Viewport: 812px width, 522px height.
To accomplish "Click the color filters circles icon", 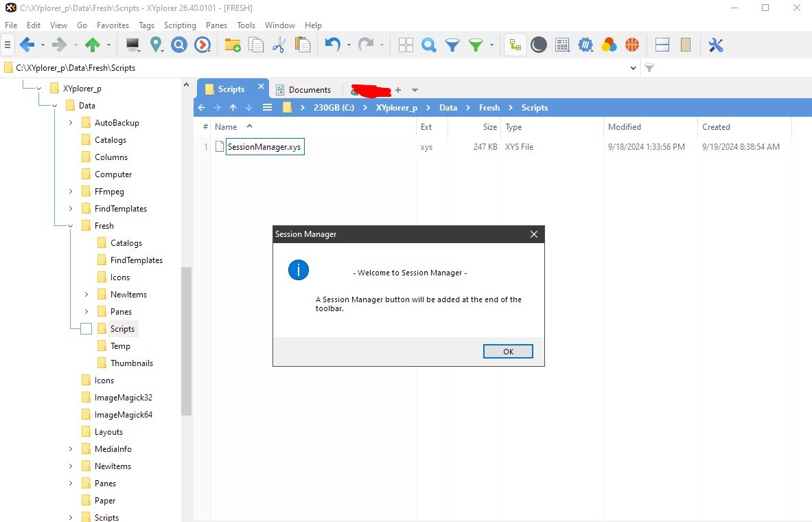I will point(609,45).
